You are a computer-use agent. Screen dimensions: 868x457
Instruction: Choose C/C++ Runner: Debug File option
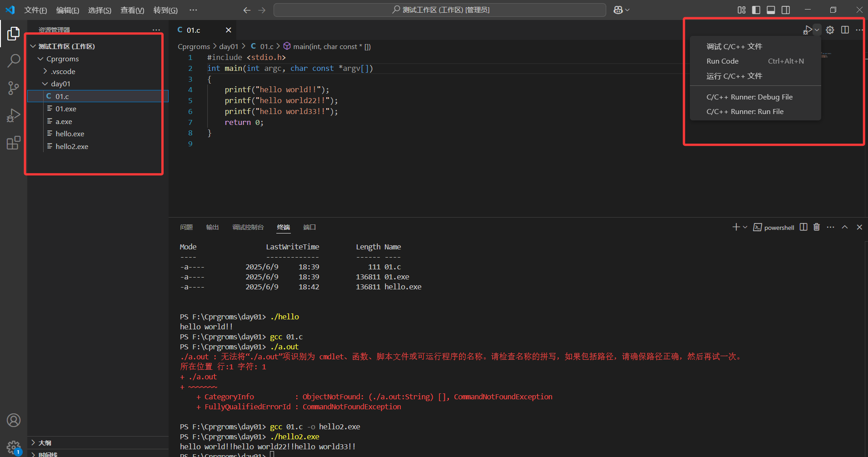tap(749, 96)
